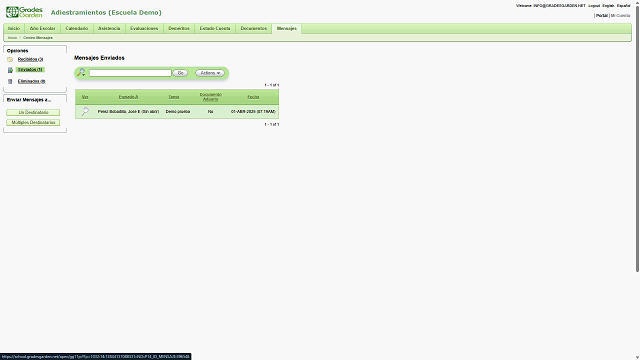
Task: Sort by the Fecha column header
Action: tap(253, 97)
